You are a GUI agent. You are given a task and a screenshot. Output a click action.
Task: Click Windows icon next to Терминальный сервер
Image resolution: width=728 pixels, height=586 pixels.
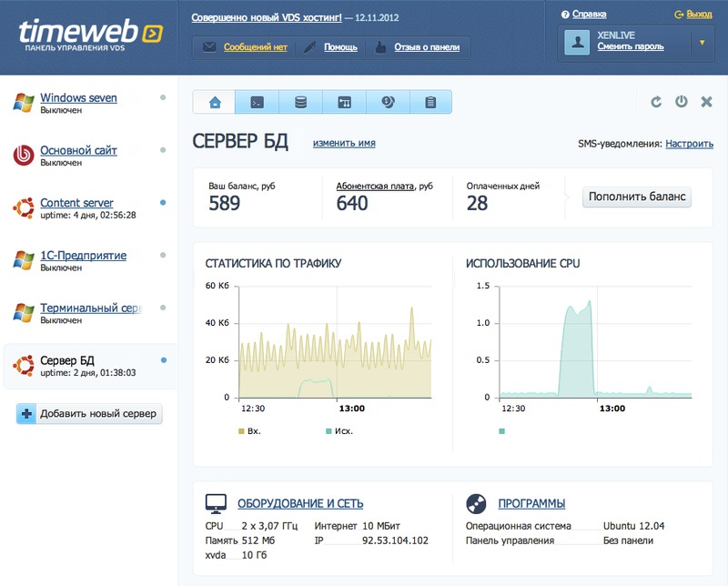pos(24,312)
